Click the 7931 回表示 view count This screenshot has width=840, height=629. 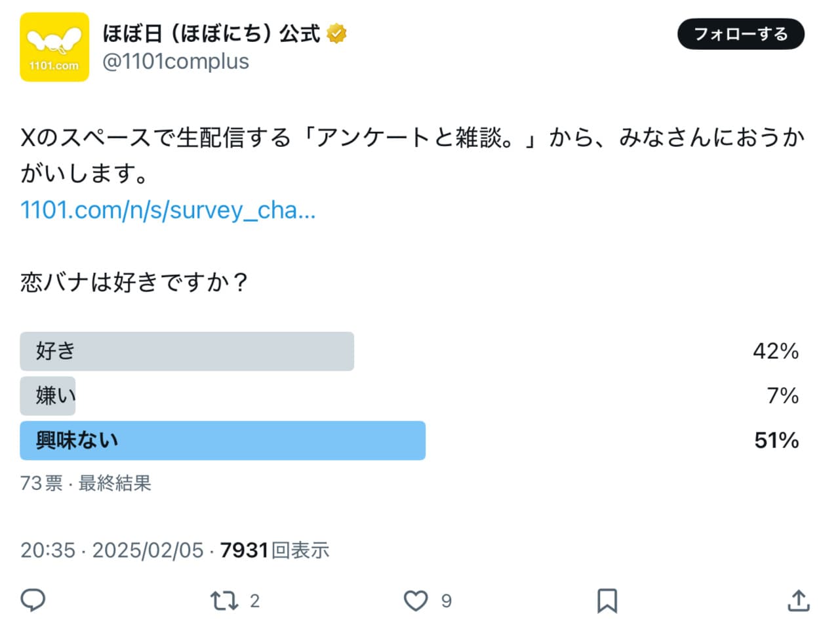coord(274,550)
